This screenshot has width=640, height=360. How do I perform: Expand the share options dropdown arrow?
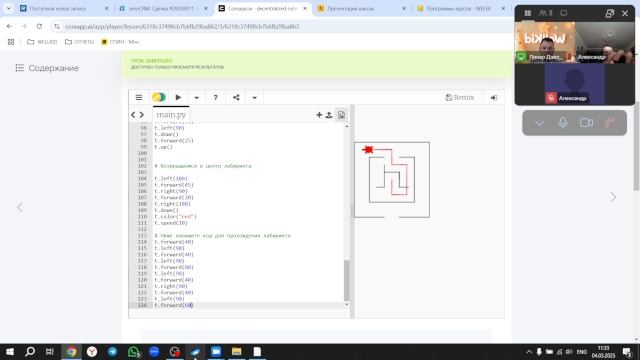tap(254, 98)
